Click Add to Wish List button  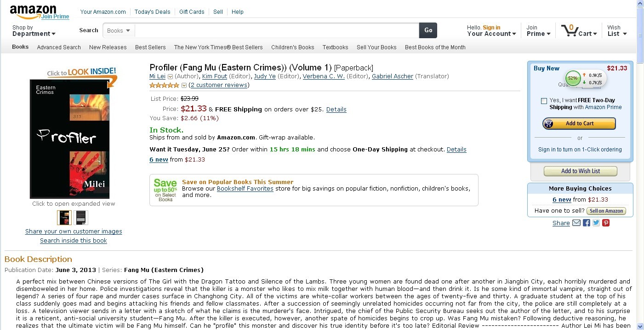tap(580, 171)
